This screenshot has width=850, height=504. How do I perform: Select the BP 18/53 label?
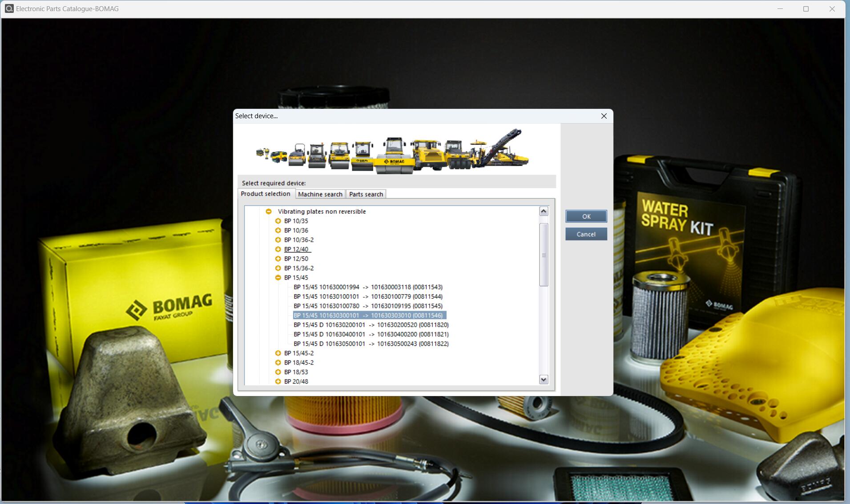coord(296,372)
